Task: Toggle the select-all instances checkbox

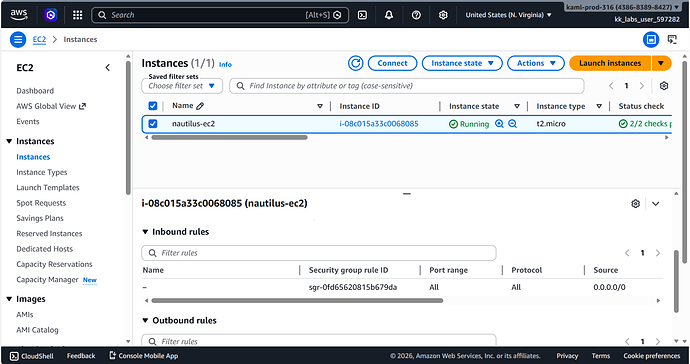Action: click(153, 106)
